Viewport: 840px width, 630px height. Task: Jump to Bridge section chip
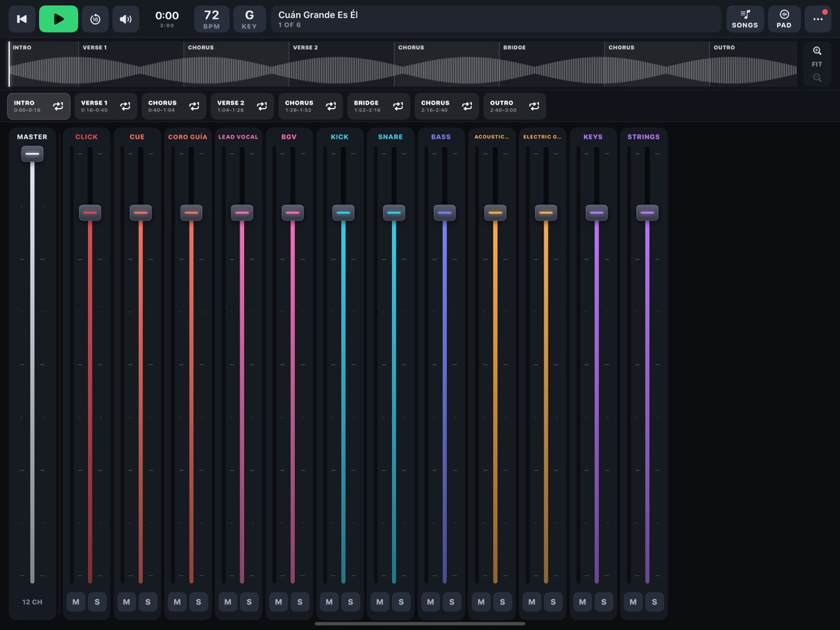pos(378,106)
